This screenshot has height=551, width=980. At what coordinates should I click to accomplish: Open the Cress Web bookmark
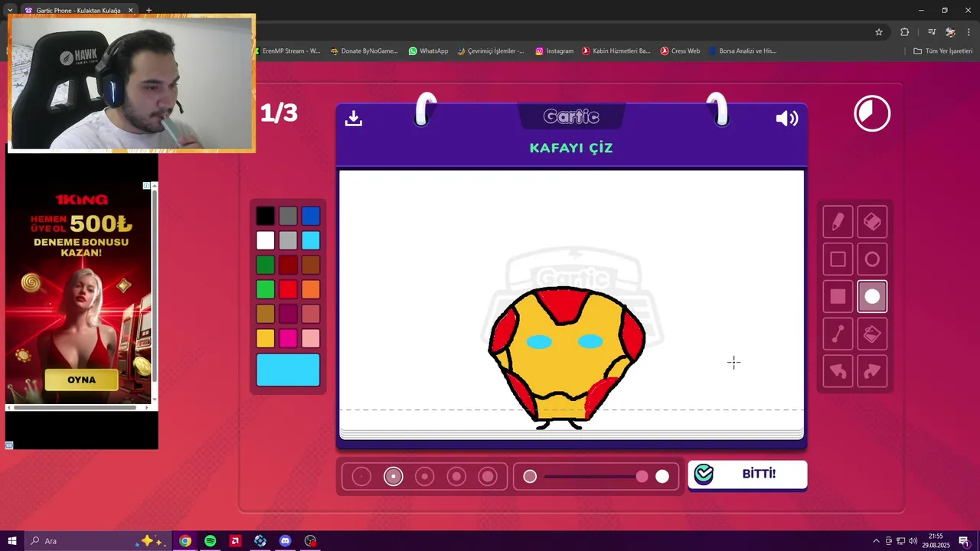pyautogui.click(x=680, y=51)
